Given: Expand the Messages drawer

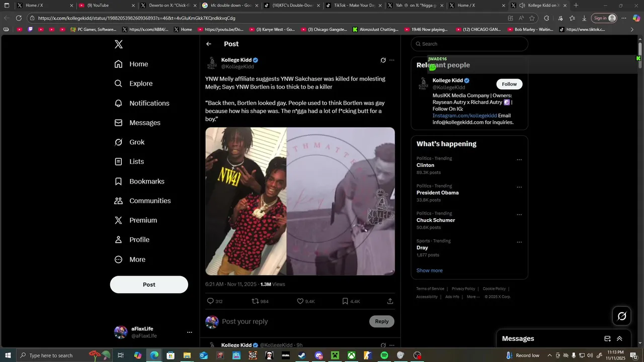Looking at the screenshot, I should point(619,339).
